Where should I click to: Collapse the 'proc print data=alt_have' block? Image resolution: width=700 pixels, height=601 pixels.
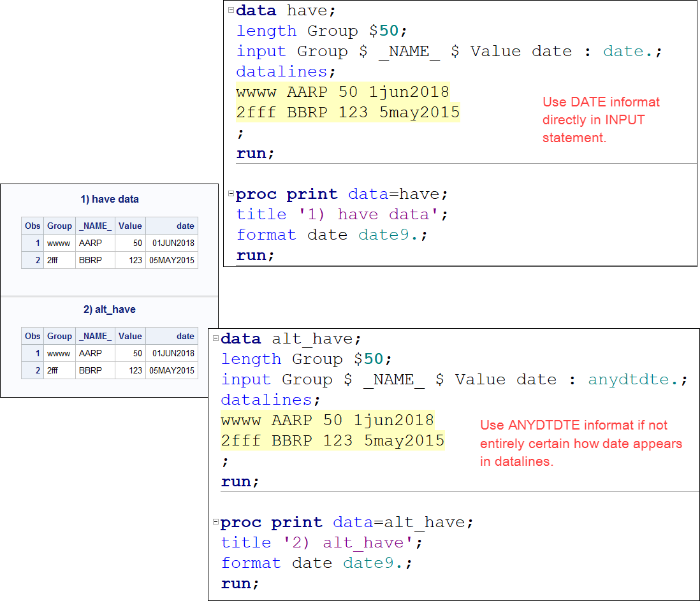click(x=215, y=522)
